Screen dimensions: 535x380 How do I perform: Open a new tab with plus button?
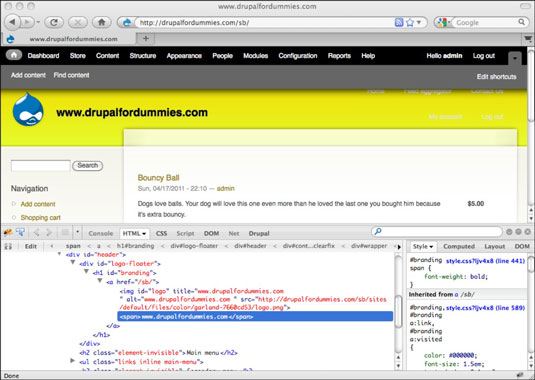click(x=146, y=39)
